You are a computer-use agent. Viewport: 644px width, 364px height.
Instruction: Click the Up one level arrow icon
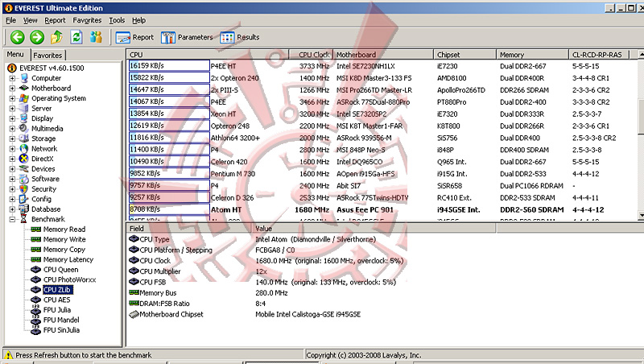(56, 37)
